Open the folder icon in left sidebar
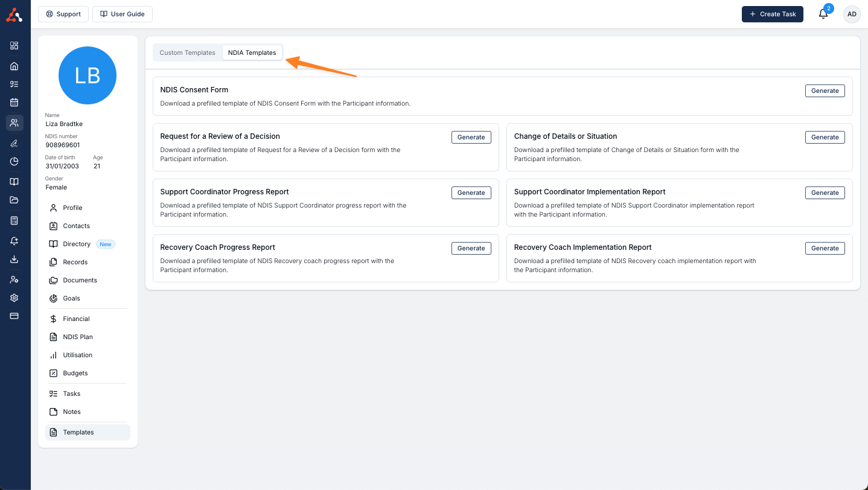The height and width of the screenshot is (490, 868). click(x=14, y=200)
